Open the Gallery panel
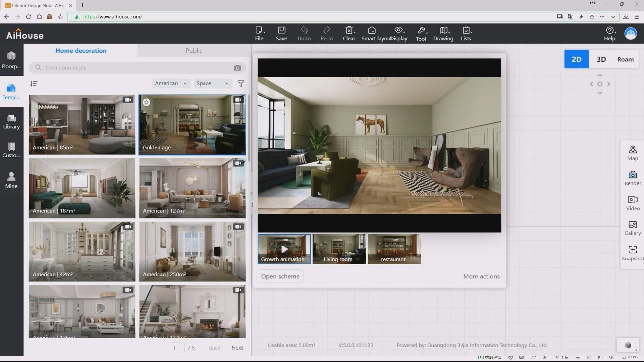This screenshot has width=644, height=362. point(633,228)
